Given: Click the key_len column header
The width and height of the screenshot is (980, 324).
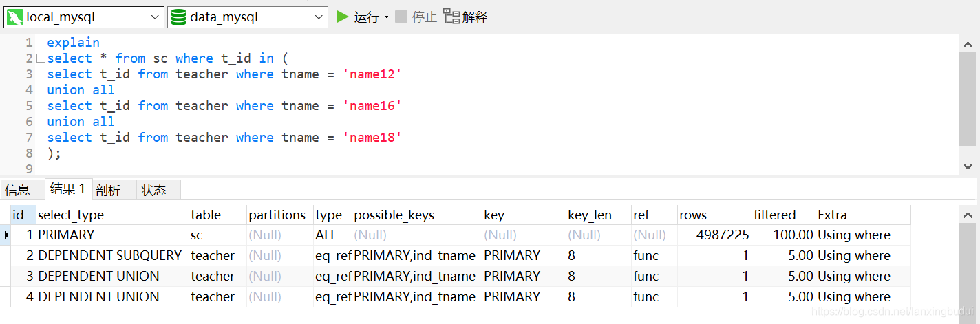Looking at the screenshot, I should (599, 215).
